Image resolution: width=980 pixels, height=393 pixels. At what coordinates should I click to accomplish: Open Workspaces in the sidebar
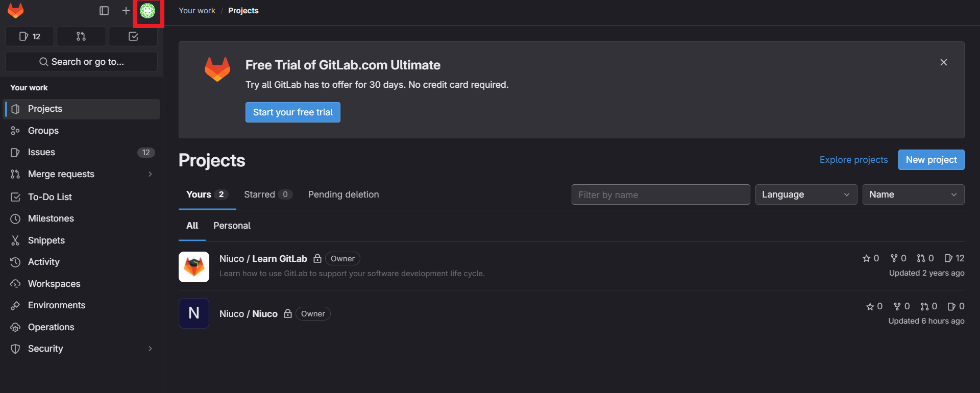click(82, 284)
